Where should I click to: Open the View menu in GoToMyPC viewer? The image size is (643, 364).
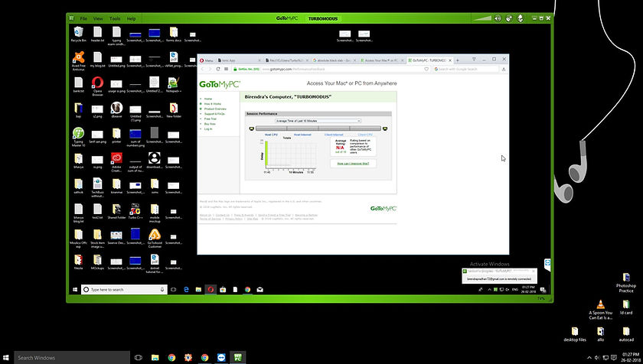click(x=98, y=18)
